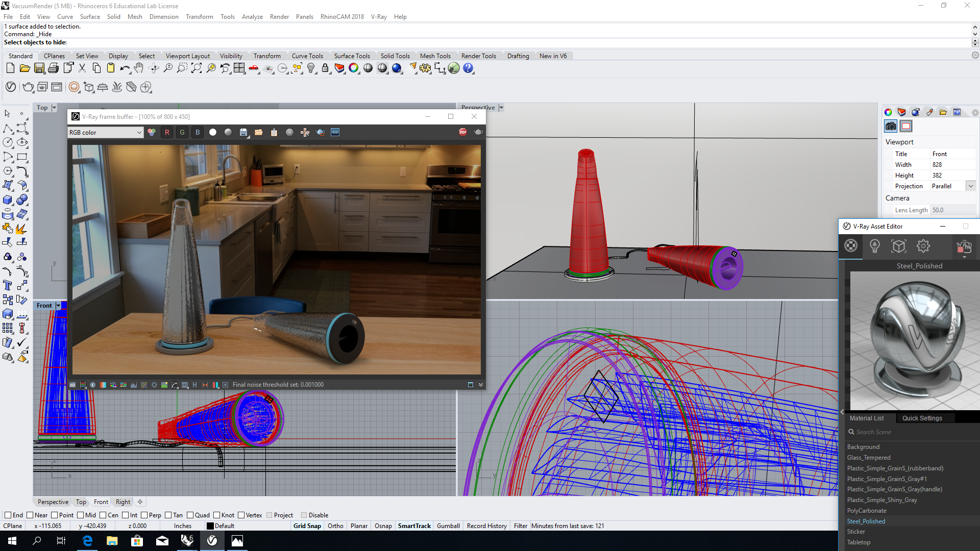The image size is (980, 551).
Task: Toggle Grid Snap in status bar
Action: [x=307, y=526]
